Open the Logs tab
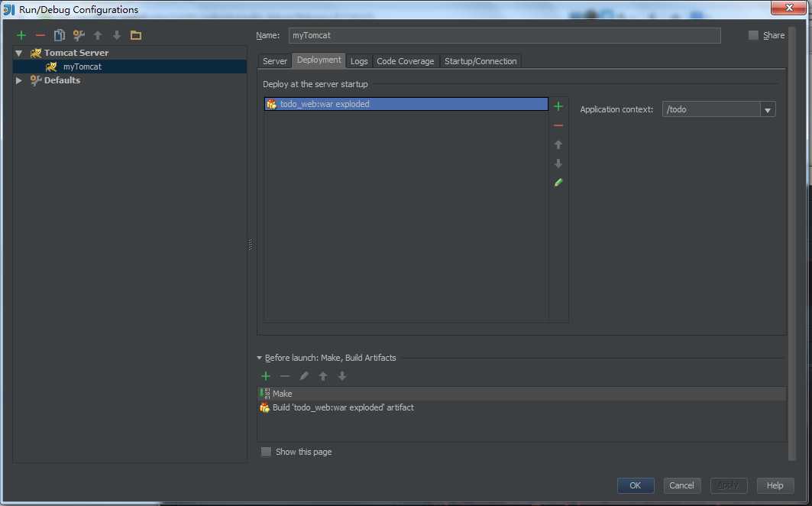 pos(359,61)
